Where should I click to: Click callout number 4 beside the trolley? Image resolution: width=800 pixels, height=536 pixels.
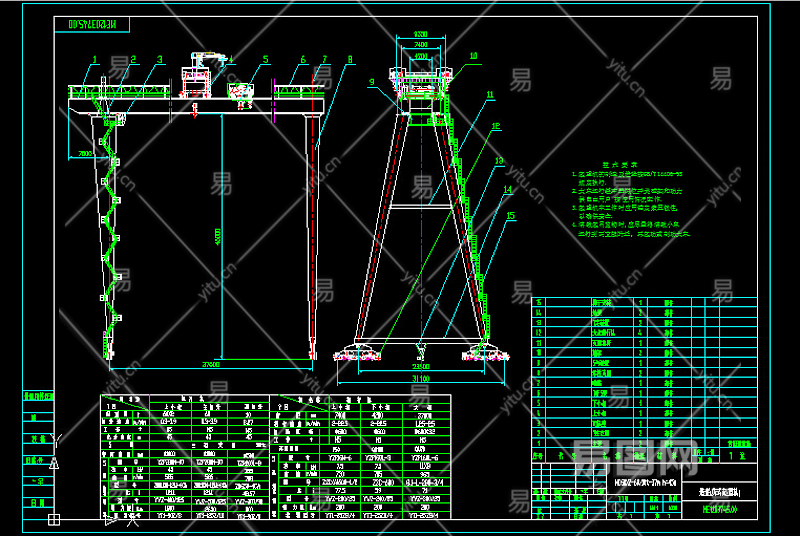click(231, 60)
